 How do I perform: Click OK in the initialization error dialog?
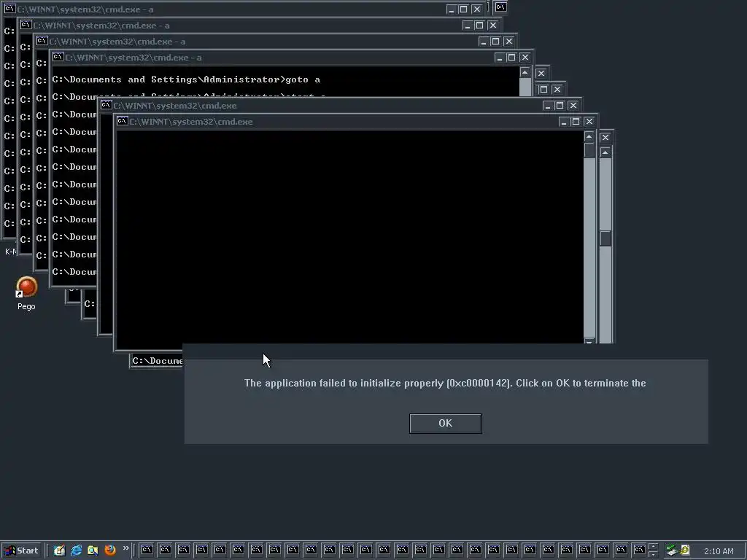click(x=446, y=424)
